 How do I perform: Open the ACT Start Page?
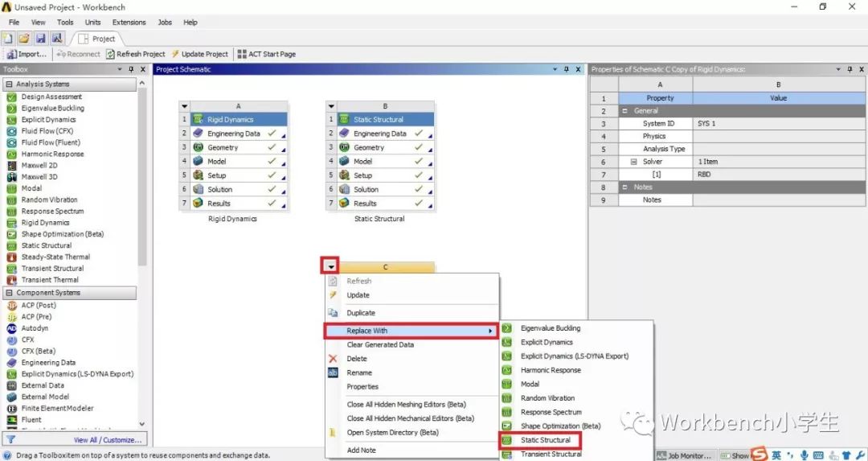coord(266,54)
